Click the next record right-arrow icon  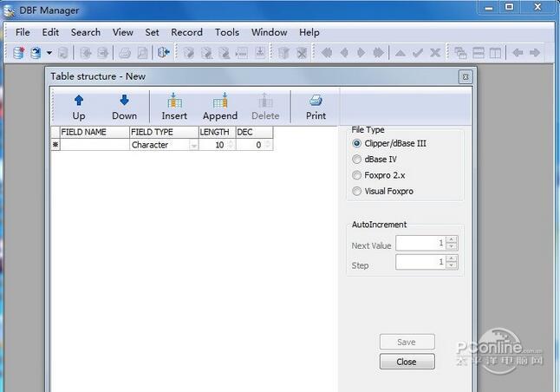pos(361,53)
